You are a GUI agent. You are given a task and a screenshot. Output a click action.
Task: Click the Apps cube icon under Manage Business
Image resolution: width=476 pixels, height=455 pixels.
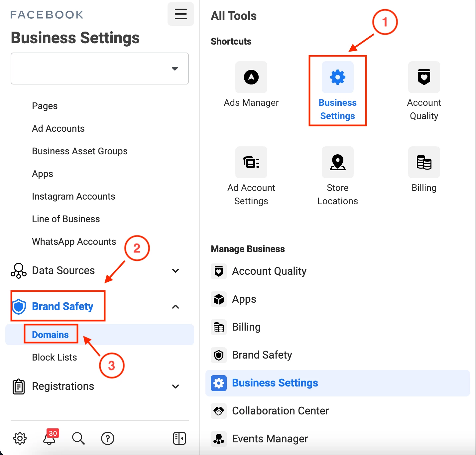(219, 299)
